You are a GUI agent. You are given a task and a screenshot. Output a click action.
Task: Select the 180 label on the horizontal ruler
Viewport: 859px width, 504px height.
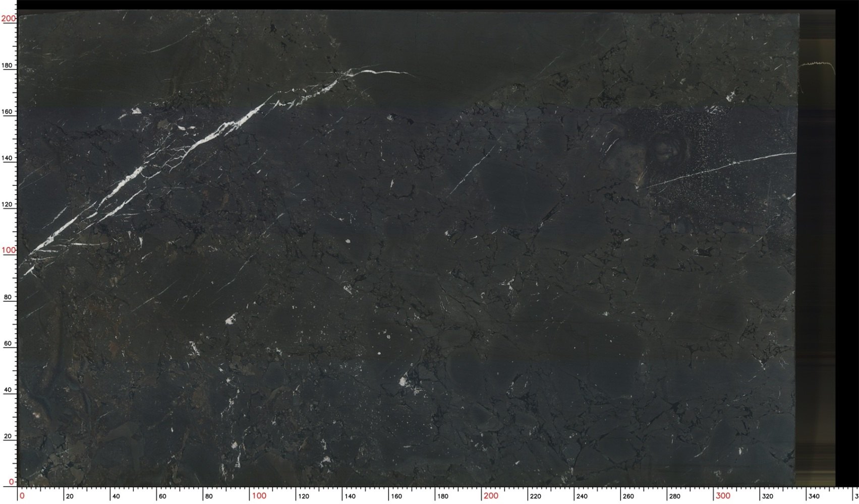tap(443, 496)
